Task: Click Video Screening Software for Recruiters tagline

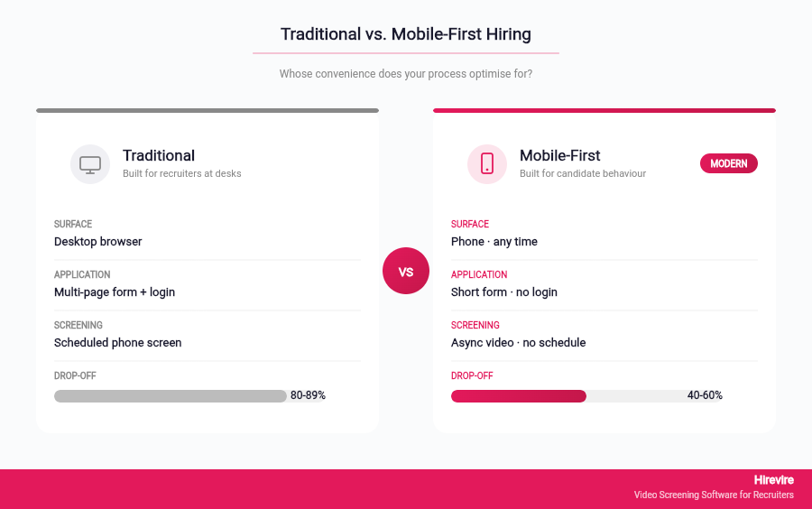Action: point(714,495)
